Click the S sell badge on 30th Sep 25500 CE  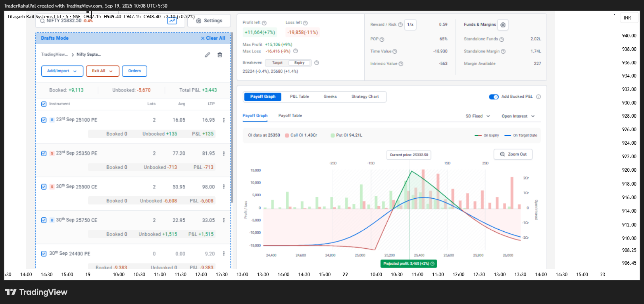pos(52,187)
